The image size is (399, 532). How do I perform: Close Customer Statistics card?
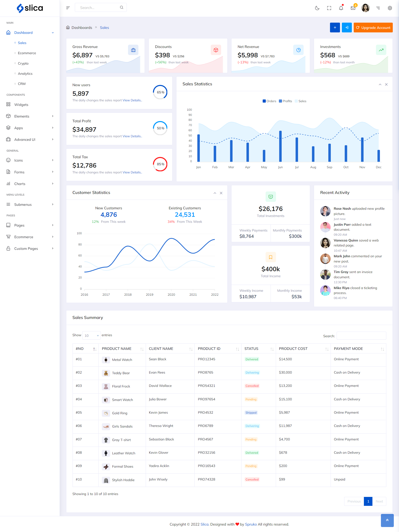click(x=221, y=193)
